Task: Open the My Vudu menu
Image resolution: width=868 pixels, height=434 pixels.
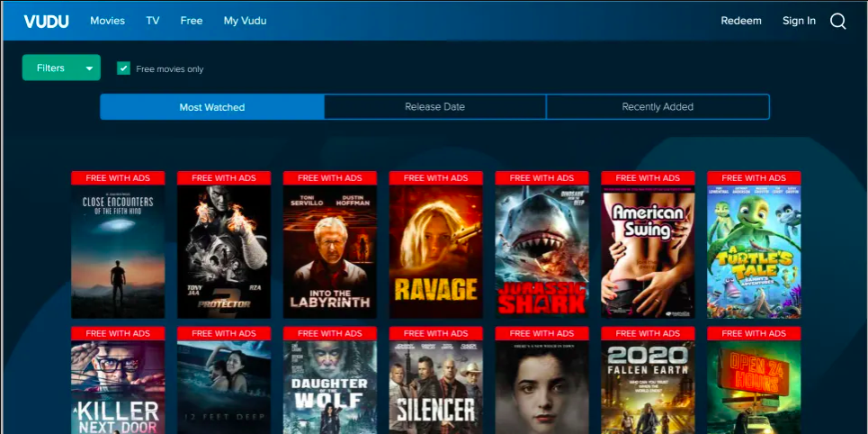Action: (x=246, y=21)
